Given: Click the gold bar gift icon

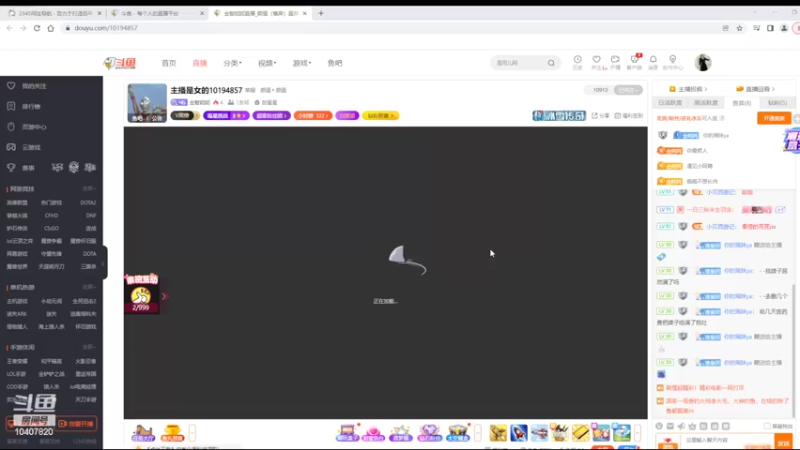Looking at the screenshot, I should (x=580, y=433).
